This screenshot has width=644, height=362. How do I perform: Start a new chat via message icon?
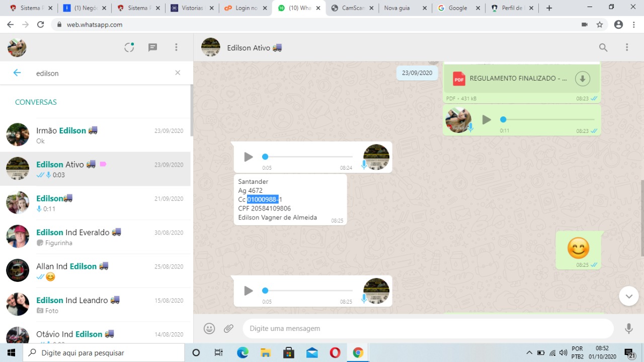[153, 47]
